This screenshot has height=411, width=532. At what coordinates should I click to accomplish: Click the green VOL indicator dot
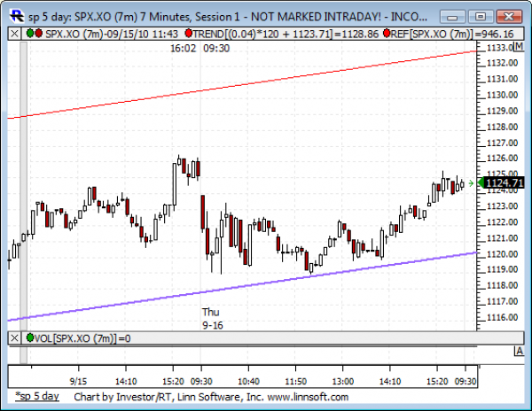pos(30,337)
